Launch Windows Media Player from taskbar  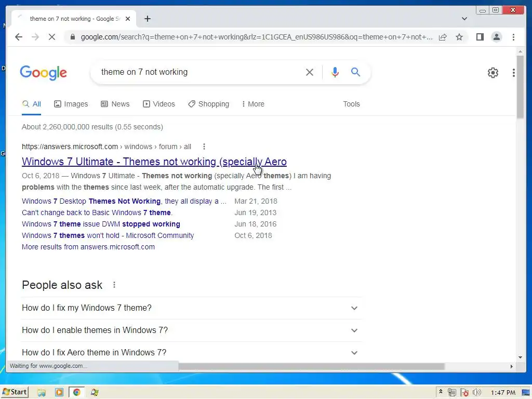59,393
